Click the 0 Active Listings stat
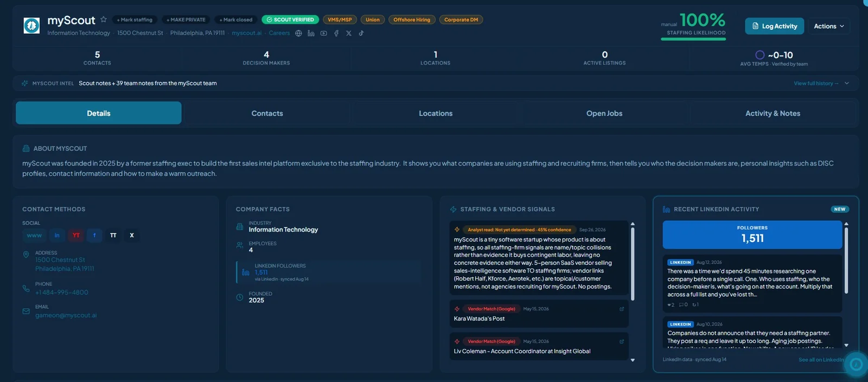Viewport: 868px width, 382px height. [605, 58]
